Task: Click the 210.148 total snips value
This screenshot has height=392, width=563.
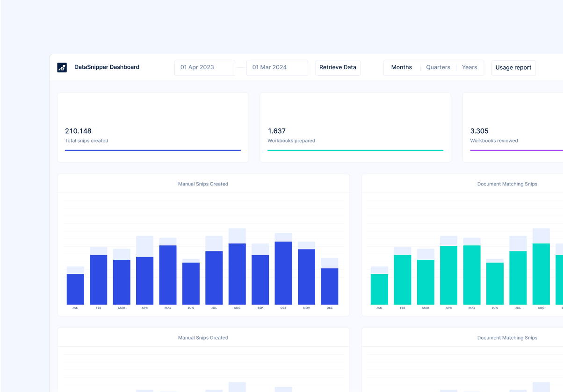Action: point(78,131)
